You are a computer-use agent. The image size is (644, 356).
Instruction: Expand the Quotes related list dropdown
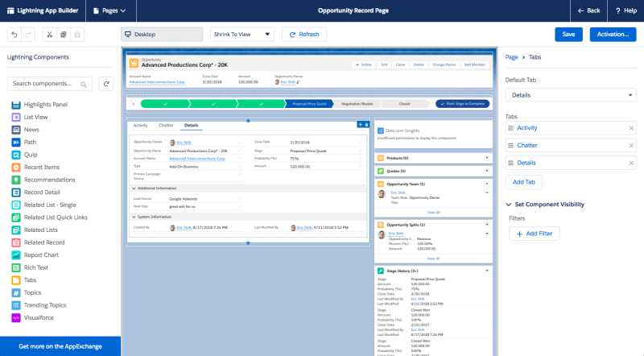click(x=487, y=171)
